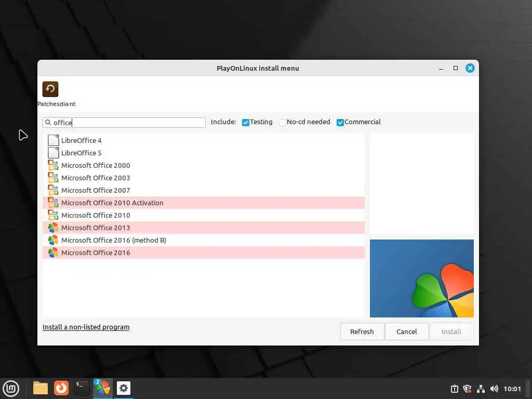Image resolution: width=532 pixels, height=399 pixels.
Task: Select Microsoft Office 2000 entry
Action: click(x=96, y=166)
